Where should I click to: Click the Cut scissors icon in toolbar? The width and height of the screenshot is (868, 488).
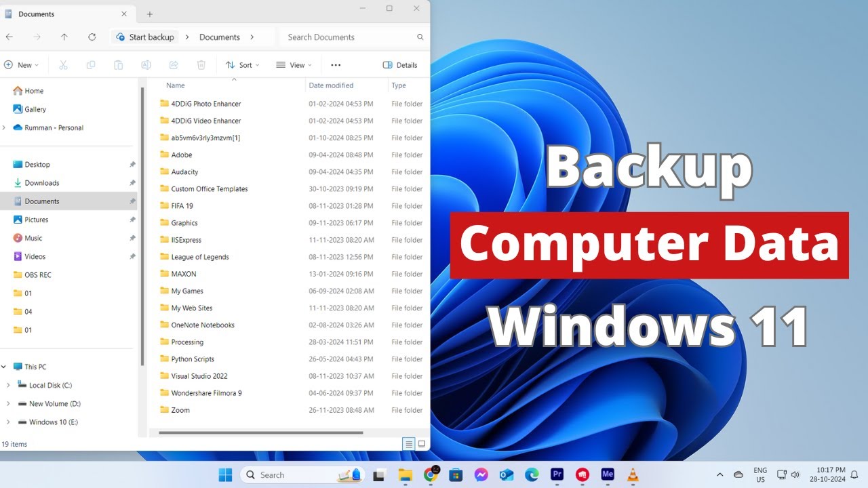63,65
